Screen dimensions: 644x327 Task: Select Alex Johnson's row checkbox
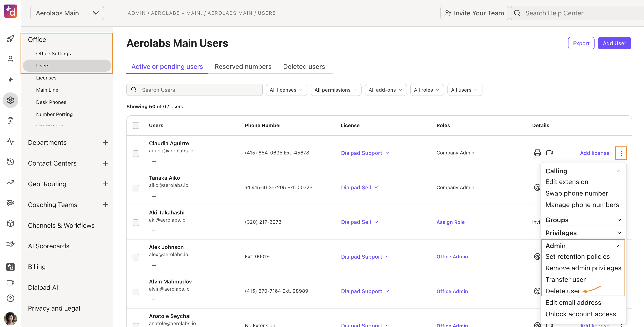[x=136, y=257]
